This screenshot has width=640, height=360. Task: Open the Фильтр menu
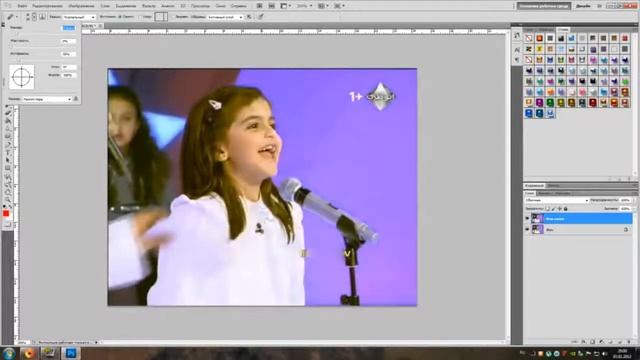[149, 6]
